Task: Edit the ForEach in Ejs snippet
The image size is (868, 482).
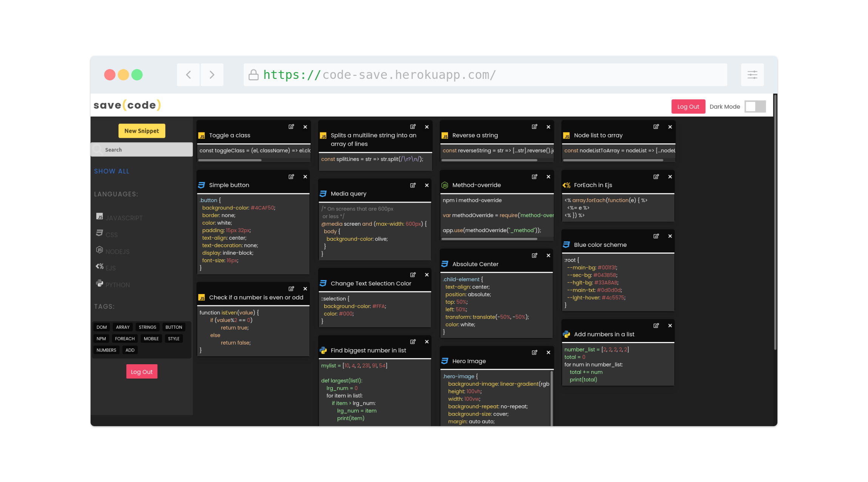Action: (x=656, y=177)
